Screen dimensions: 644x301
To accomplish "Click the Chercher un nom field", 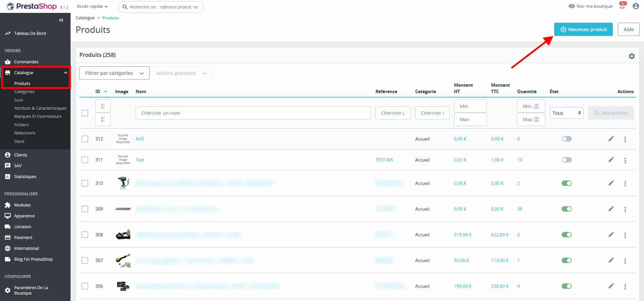I will [x=253, y=113].
